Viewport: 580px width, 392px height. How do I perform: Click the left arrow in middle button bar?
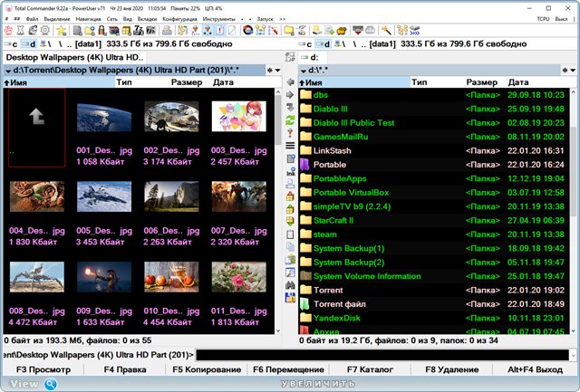(290, 82)
